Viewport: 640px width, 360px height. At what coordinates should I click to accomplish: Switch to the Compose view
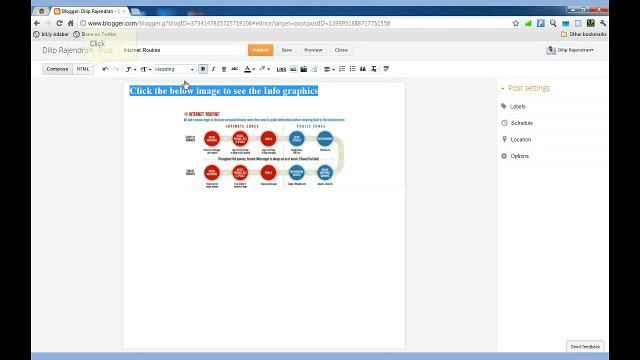(57, 69)
